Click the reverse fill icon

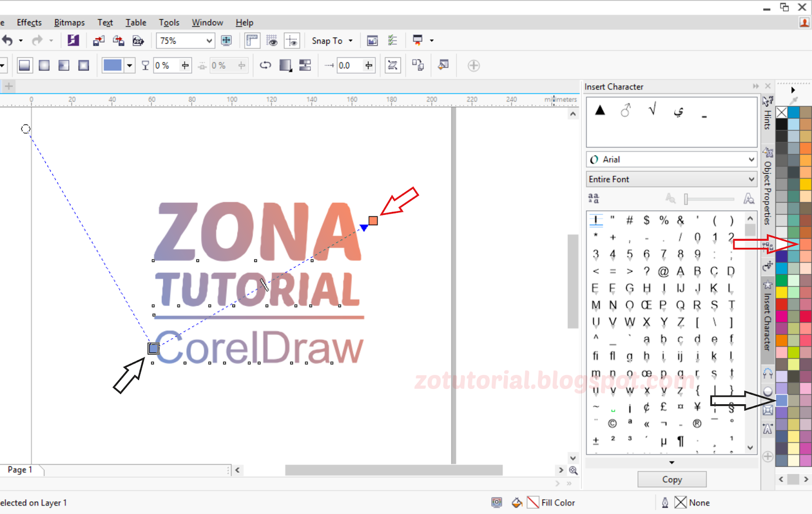pyautogui.click(x=265, y=65)
